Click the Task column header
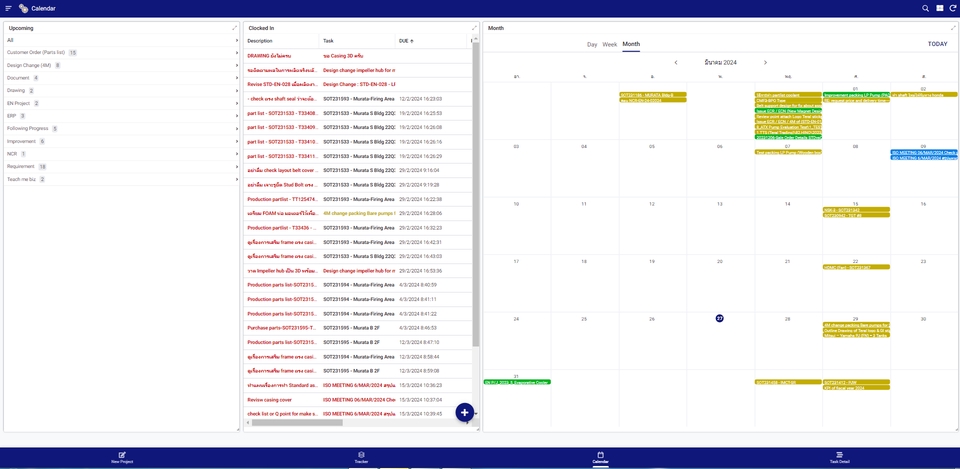 click(x=328, y=41)
